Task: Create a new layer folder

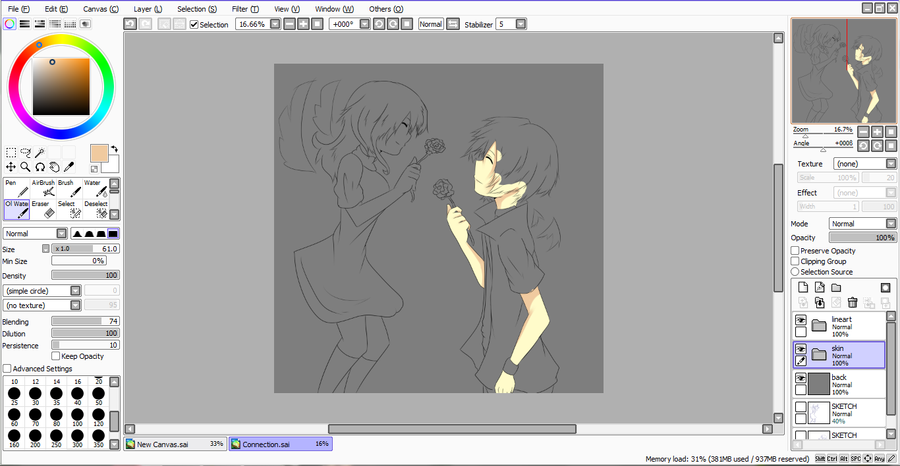Action: (x=836, y=288)
